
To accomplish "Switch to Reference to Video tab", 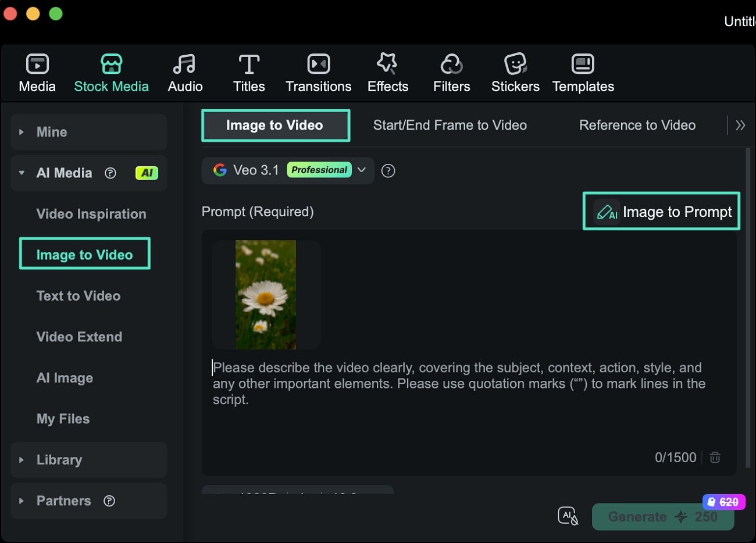I will pos(637,125).
